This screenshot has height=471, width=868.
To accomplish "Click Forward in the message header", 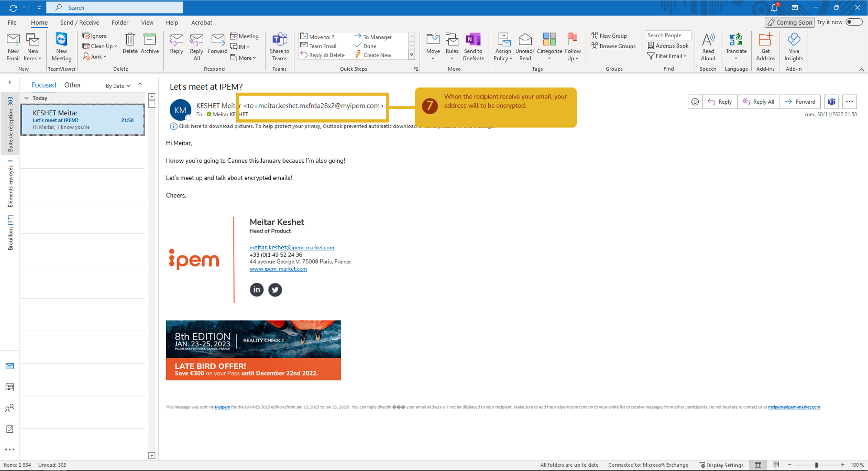I will coord(800,102).
